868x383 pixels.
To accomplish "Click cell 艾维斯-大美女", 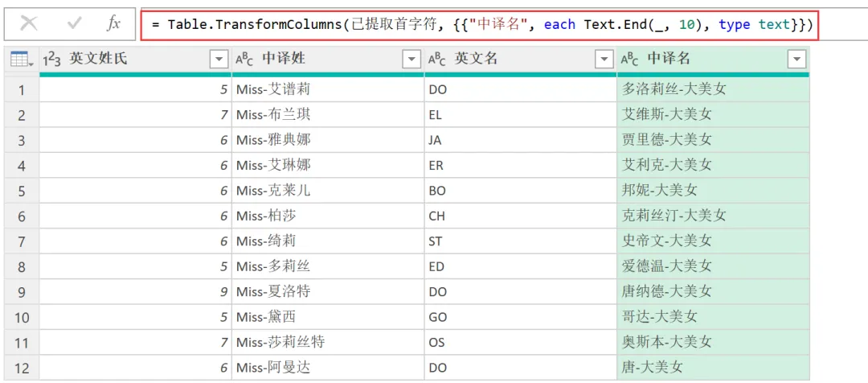I will pyautogui.click(x=713, y=115).
